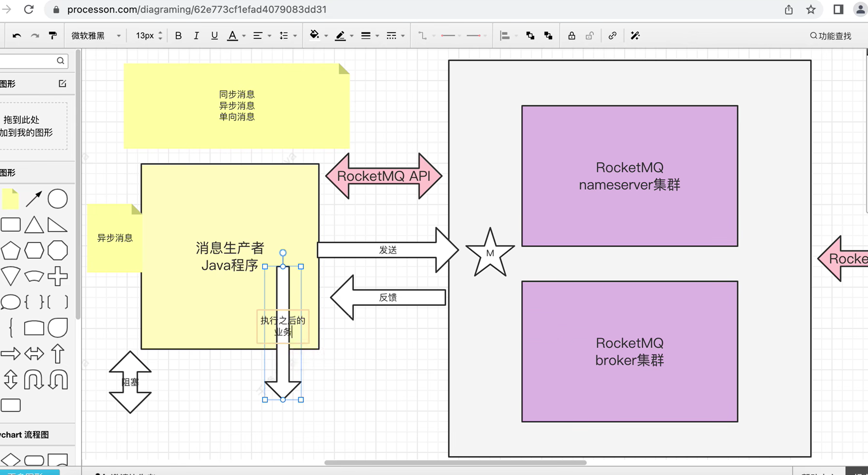Screen dimensions: 868x475
Task: Expand the text alignment dropdown arrow
Action: (269, 36)
